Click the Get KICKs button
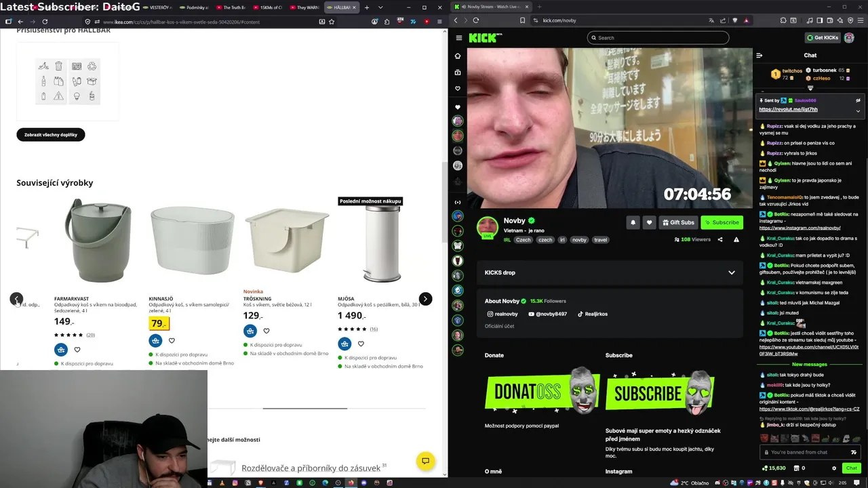868x488 pixels. click(823, 38)
